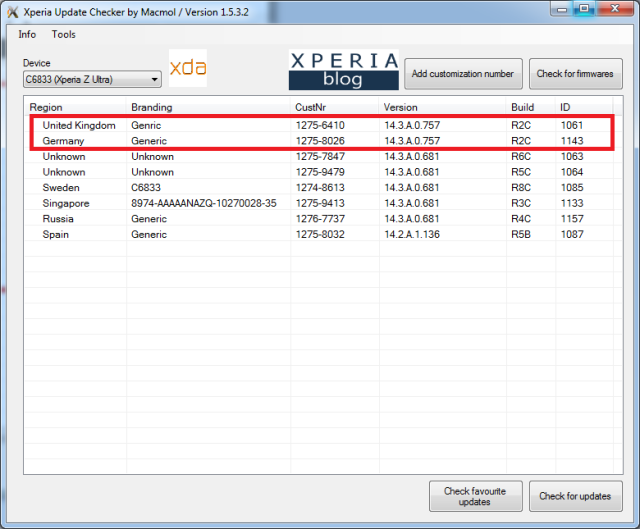Screen dimensions: 640x529
Task: Click CustNr 1275-7847
Action: click(x=320, y=156)
